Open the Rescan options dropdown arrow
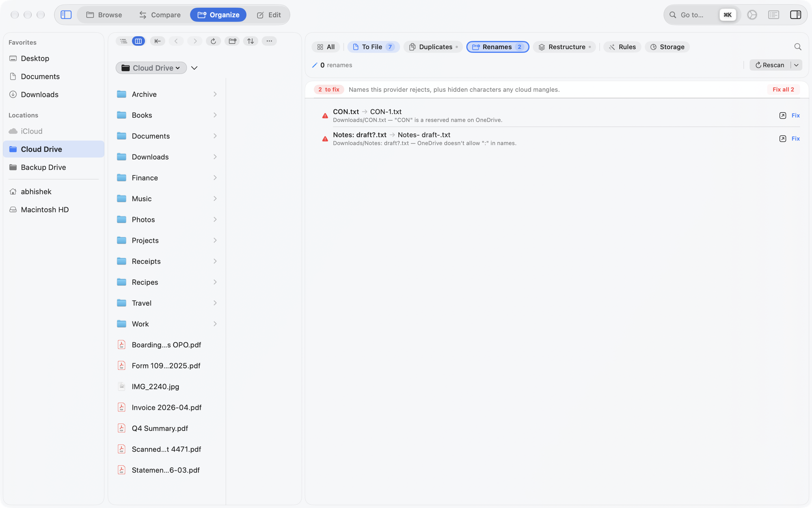 coord(796,65)
